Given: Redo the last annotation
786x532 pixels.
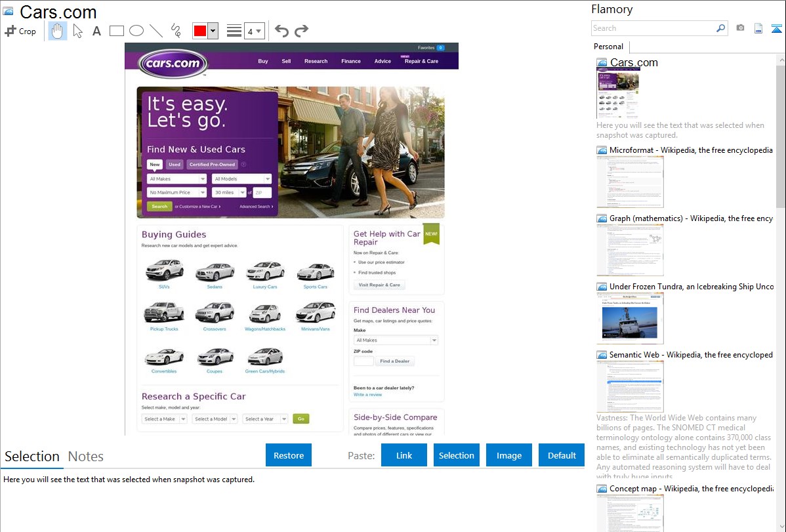Looking at the screenshot, I should 301,31.
